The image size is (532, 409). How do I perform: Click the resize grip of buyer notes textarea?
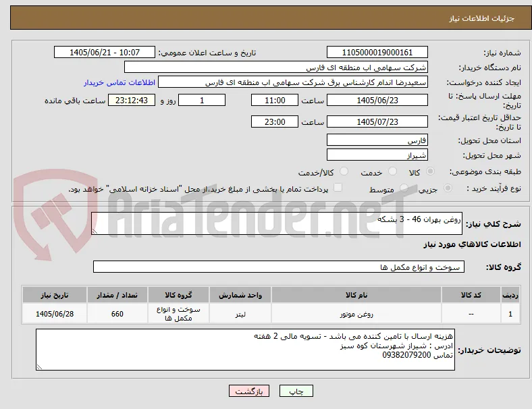pyautogui.click(x=39, y=367)
